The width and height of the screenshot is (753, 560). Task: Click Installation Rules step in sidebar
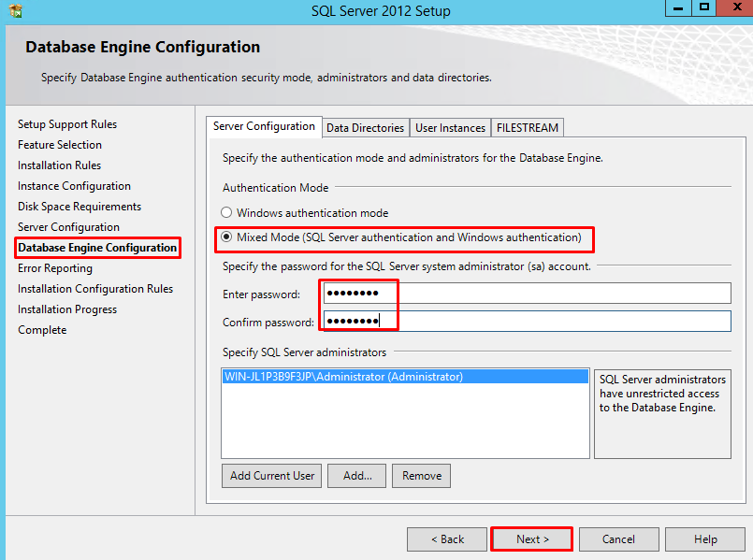tap(59, 165)
